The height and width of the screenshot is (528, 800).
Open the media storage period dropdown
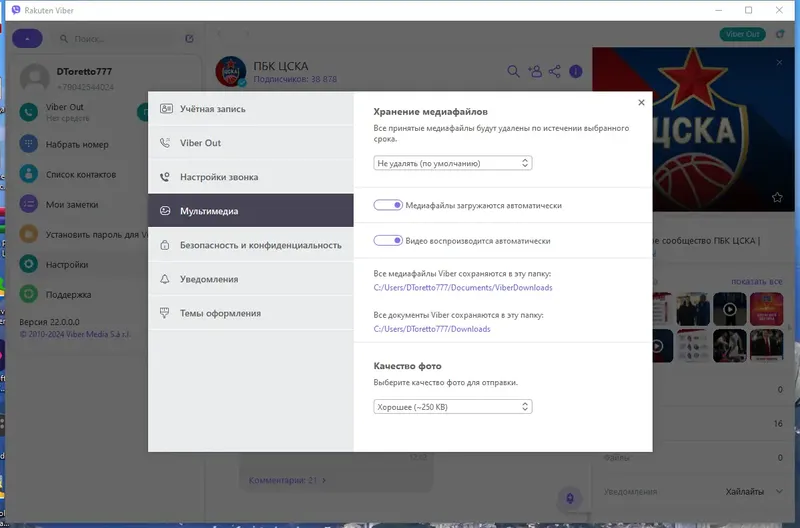453,163
